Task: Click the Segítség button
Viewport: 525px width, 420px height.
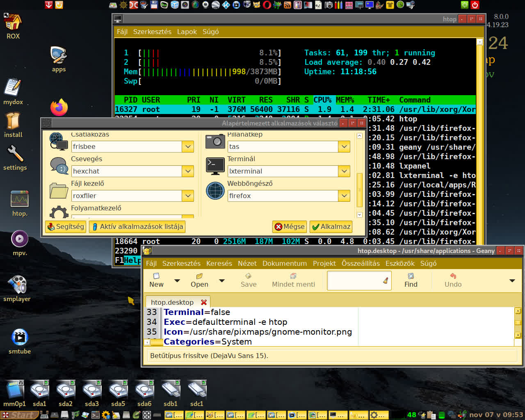Action: pos(66,226)
